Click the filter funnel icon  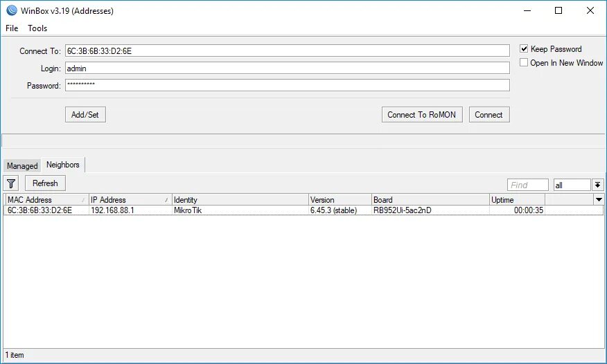click(11, 183)
